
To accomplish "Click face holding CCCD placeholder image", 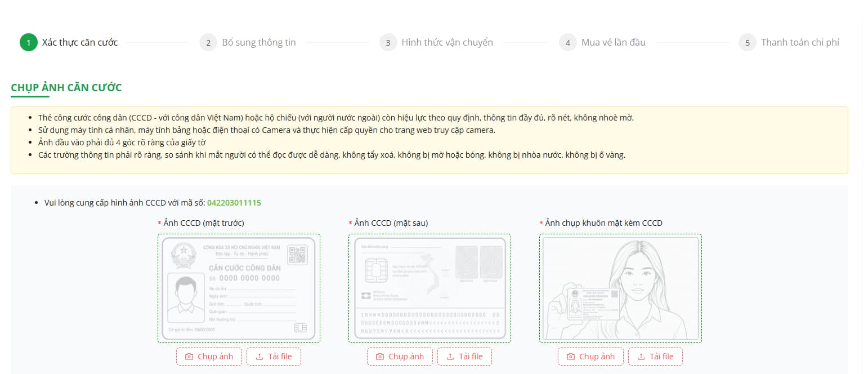I will point(620,288).
